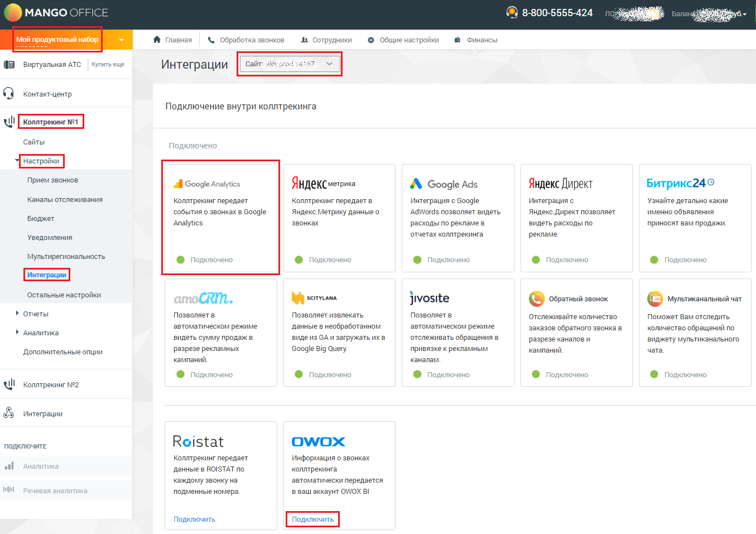Click the Речевая аналитика waveform icon

(9, 490)
